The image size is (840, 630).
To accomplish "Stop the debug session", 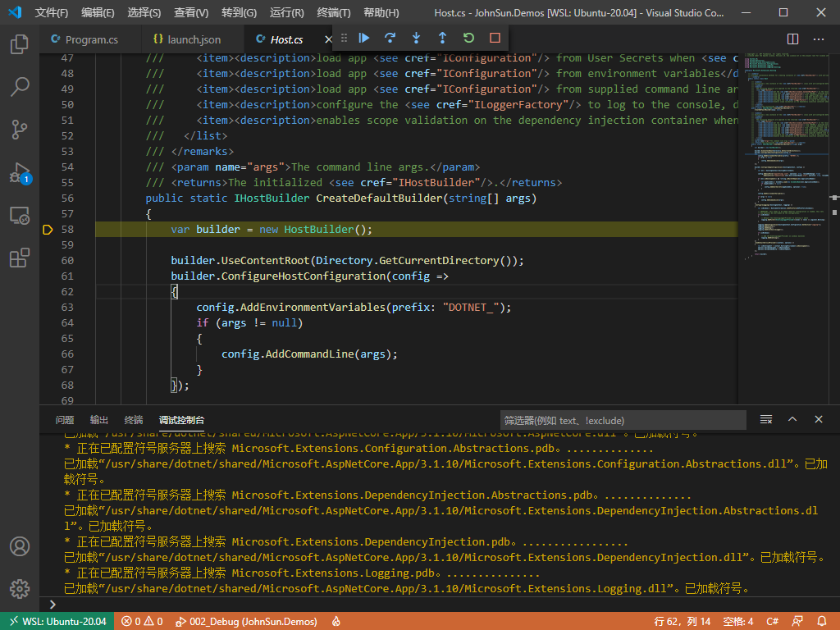I will point(495,38).
